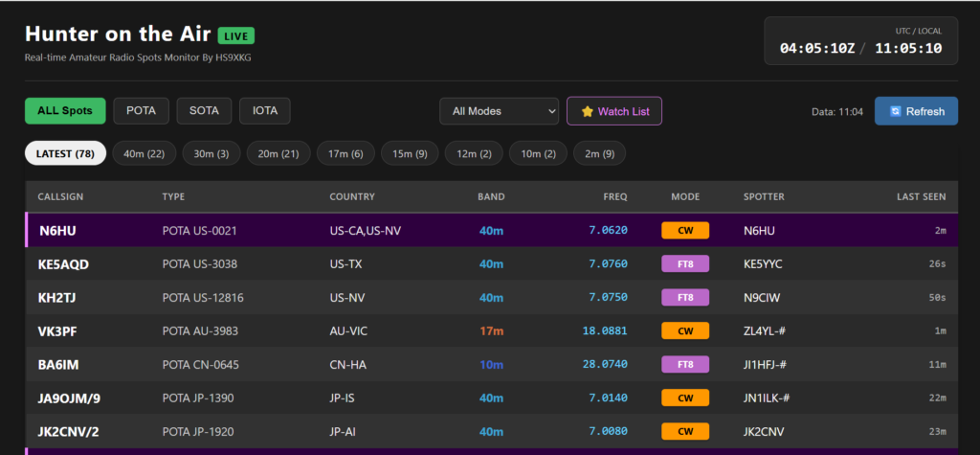The image size is (980, 455).
Task: Sort by the FREQ column header
Action: pos(615,196)
